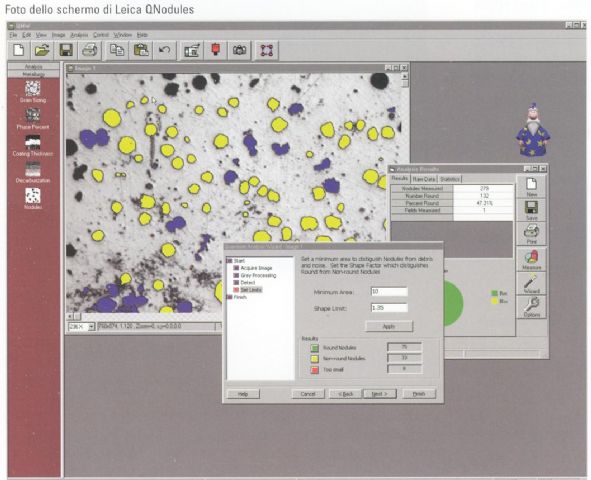
Task: Open the Help menu
Action: 142,35
